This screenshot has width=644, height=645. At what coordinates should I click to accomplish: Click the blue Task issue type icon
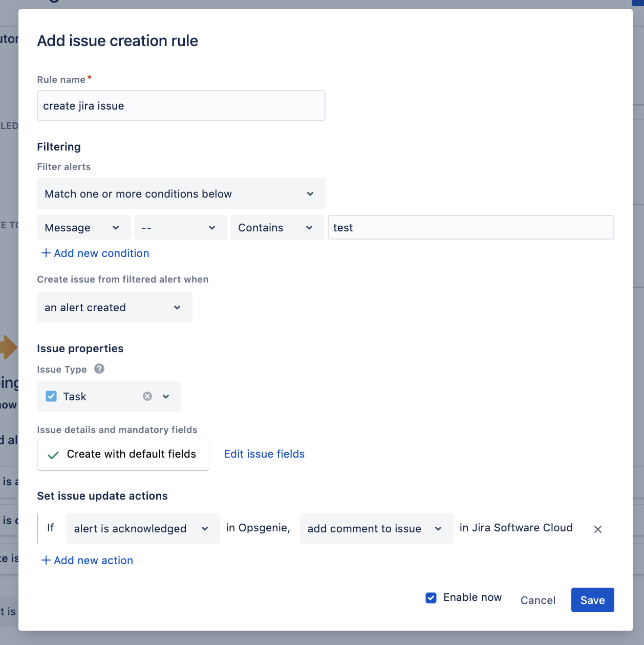(x=51, y=396)
